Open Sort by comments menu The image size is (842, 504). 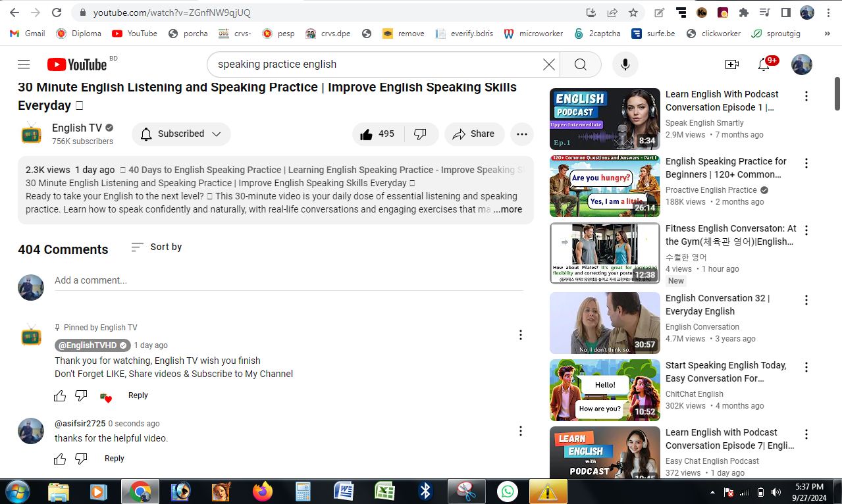[x=157, y=247]
